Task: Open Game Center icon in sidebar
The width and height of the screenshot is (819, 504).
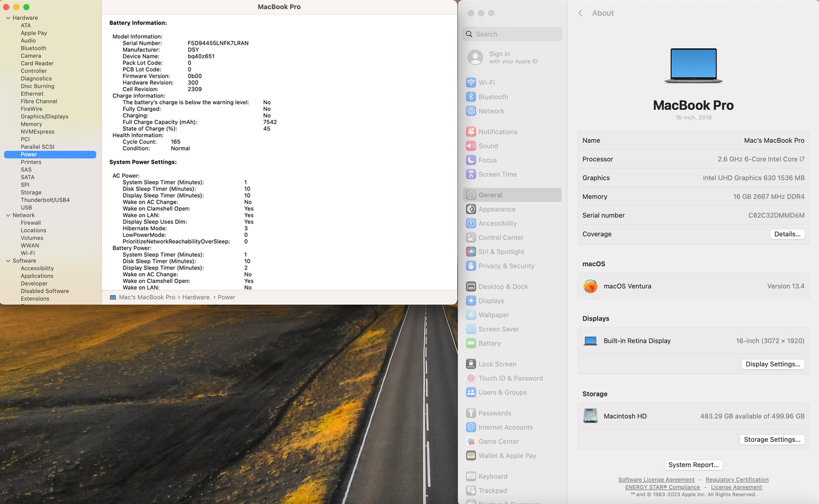Action: (x=470, y=442)
